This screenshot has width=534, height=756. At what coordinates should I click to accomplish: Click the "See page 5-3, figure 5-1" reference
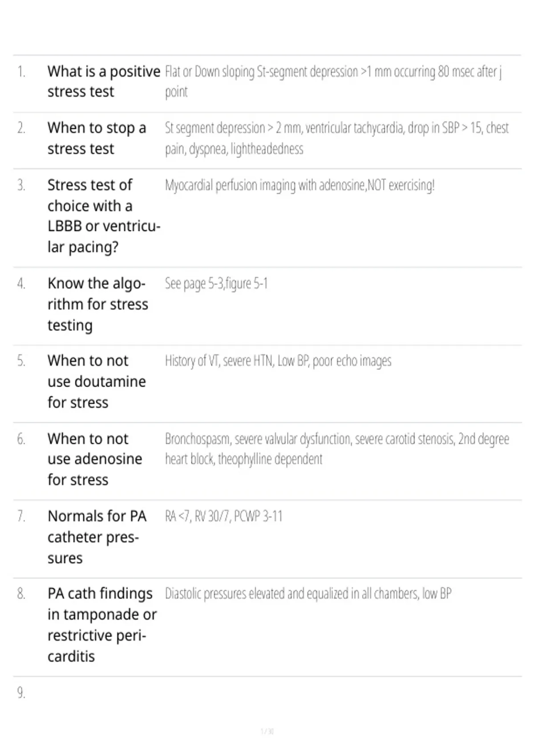[x=216, y=283]
